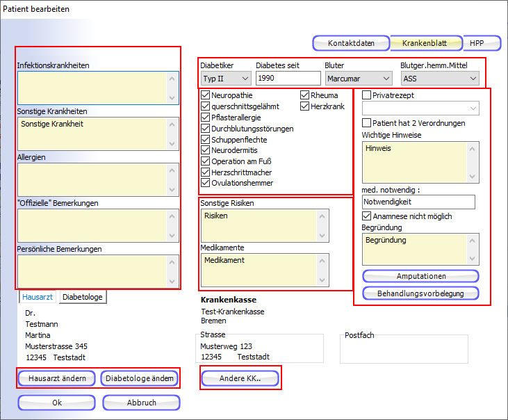Open the Diabetiker type dropdown
Image resolution: width=508 pixels, height=420 pixels.
225,79
